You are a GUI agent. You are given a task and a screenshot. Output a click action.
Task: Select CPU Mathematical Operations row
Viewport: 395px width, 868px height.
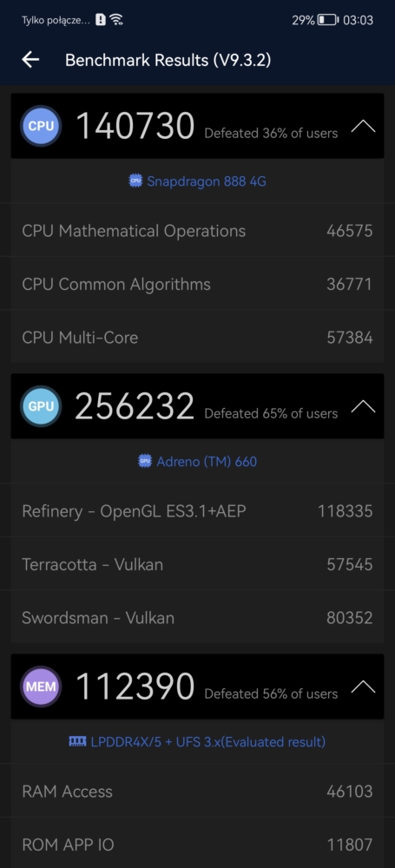pos(197,231)
